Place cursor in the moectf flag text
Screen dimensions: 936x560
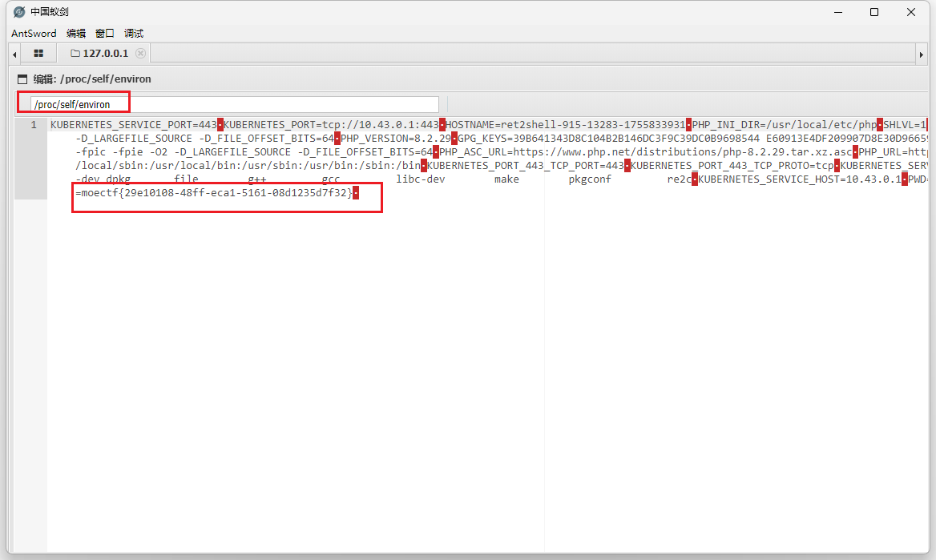point(216,193)
